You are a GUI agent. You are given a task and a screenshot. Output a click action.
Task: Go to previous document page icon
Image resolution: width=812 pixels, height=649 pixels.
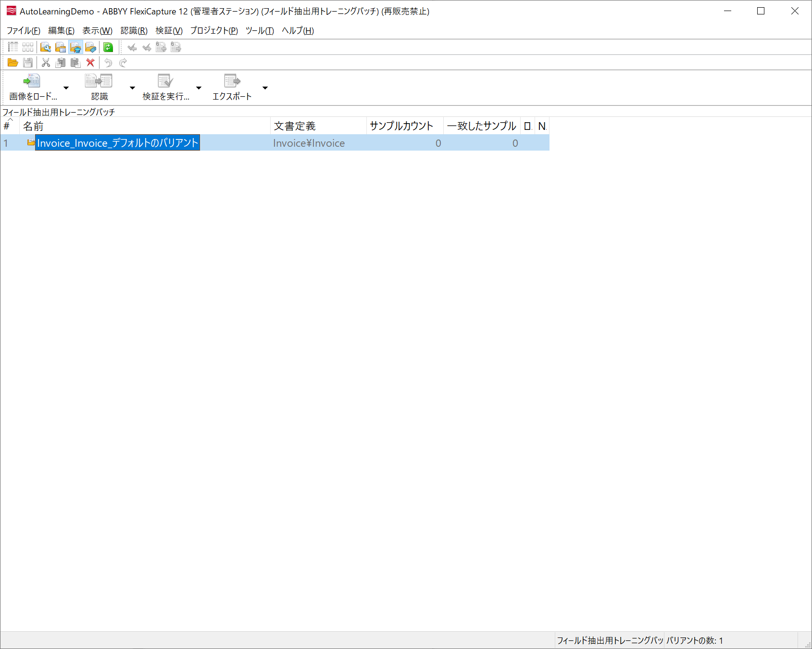161,47
